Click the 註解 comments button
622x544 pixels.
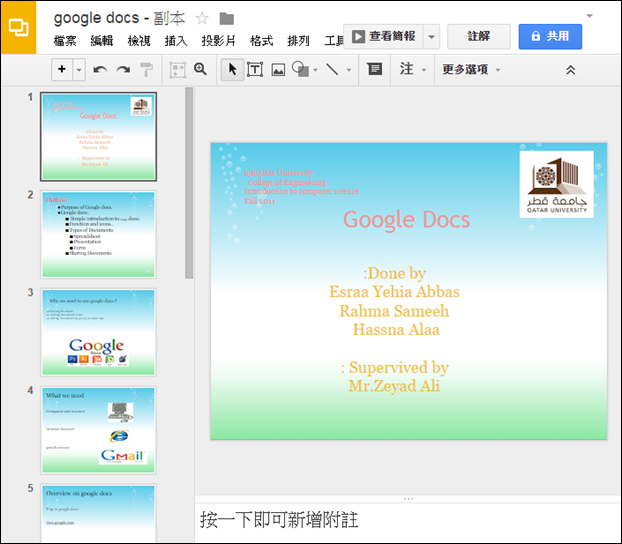point(479,37)
